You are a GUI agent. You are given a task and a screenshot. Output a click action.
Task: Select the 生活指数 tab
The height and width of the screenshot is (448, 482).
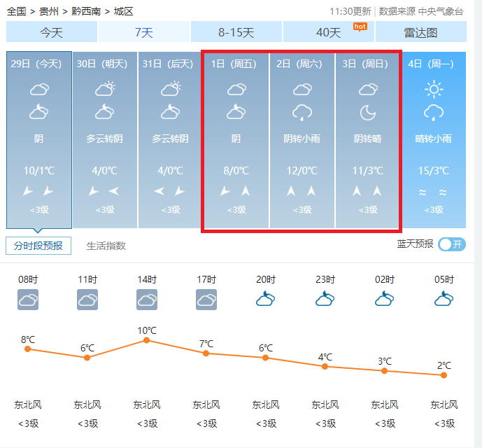coord(106,246)
